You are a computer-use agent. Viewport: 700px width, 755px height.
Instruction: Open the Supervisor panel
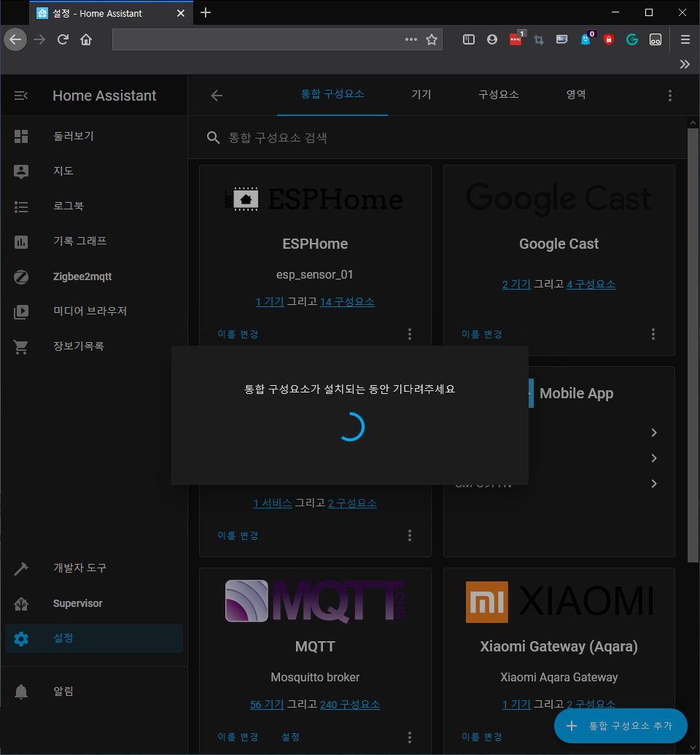pyautogui.click(x=94, y=603)
